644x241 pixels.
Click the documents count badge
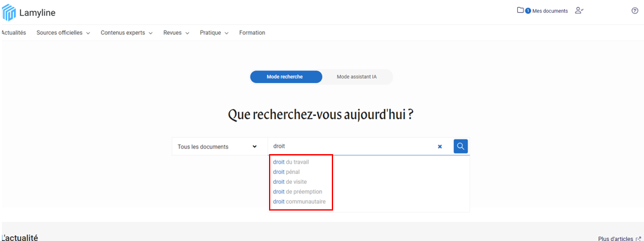[528, 11]
